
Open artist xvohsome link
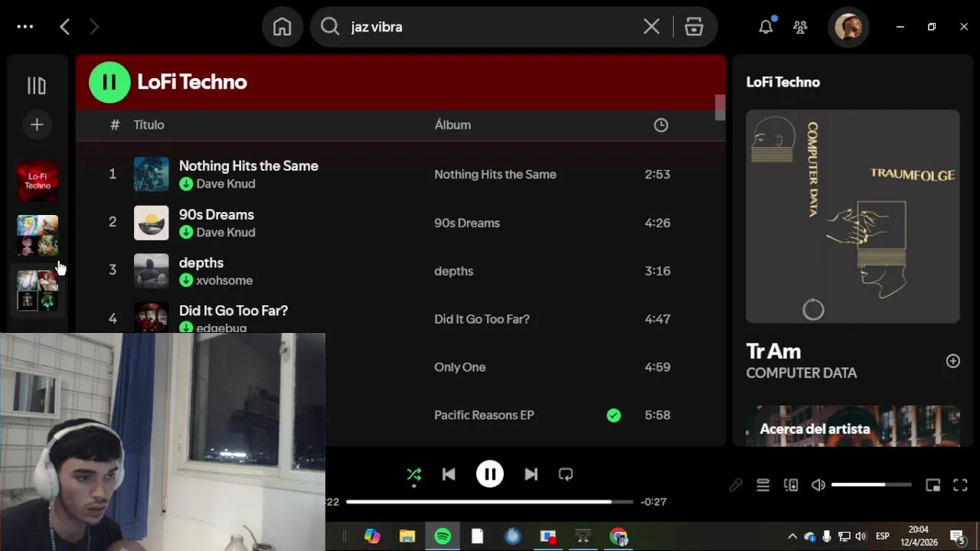click(x=224, y=280)
